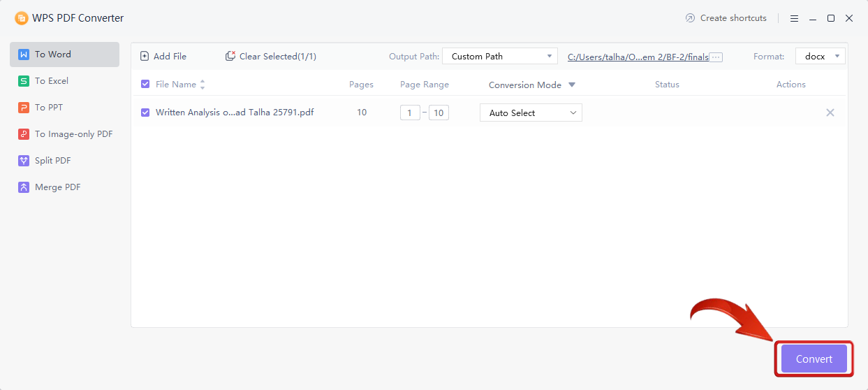Uncheck the Written Analysis PDF file checkbox
Viewport: 868px width, 390px height.
(145, 113)
